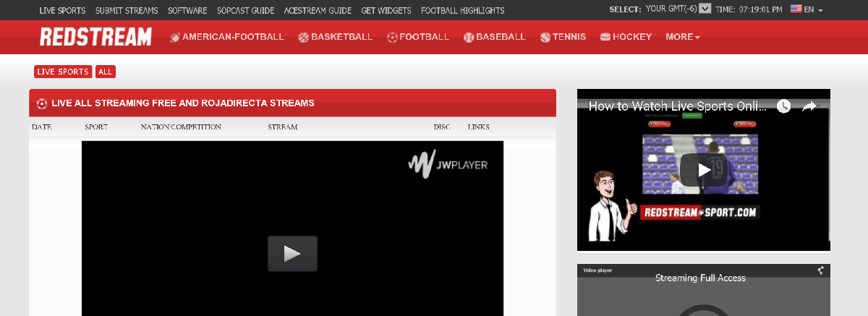Open the Software menu link
The image size is (868, 316).
pos(187,11)
